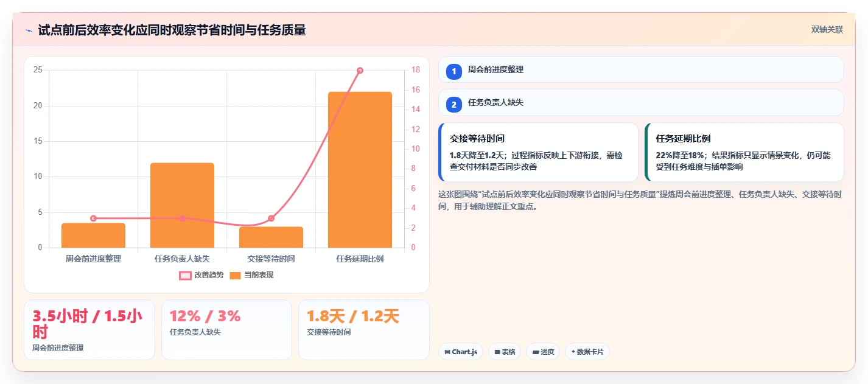Open the 任务延期比例 info card heading
868x384 pixels.
coord(683,139)
